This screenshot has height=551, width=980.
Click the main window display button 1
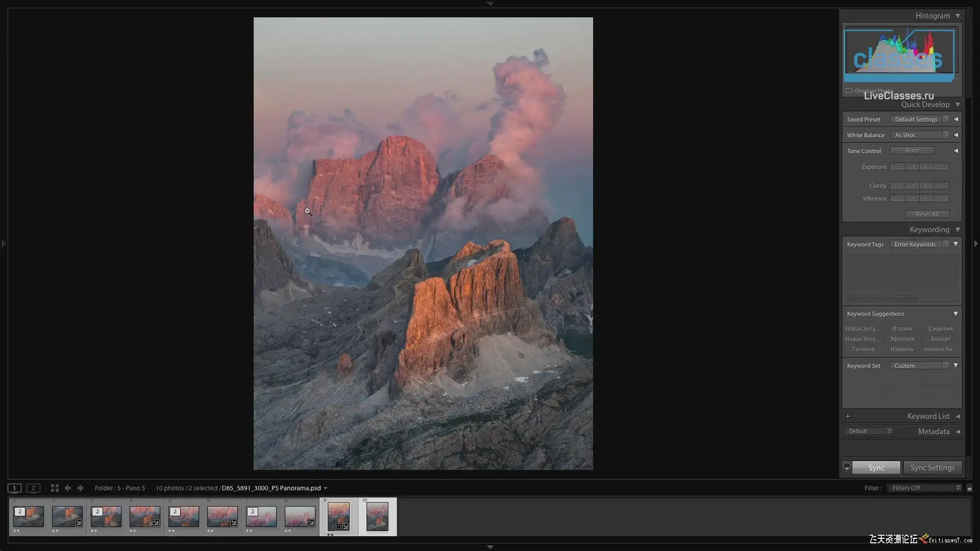[14, 488]
